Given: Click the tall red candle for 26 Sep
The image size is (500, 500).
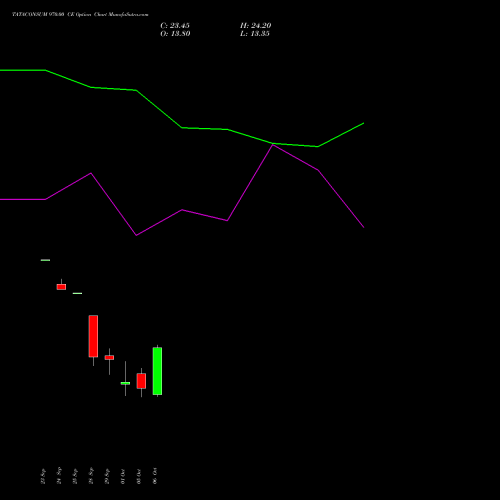Looking at the screenshot, I should [x=93, y=336].
